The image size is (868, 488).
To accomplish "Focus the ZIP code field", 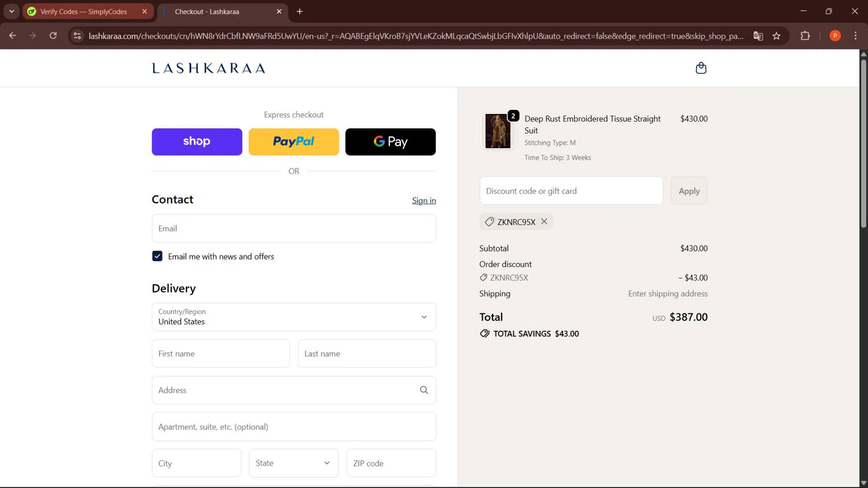I will click(391, 463).
